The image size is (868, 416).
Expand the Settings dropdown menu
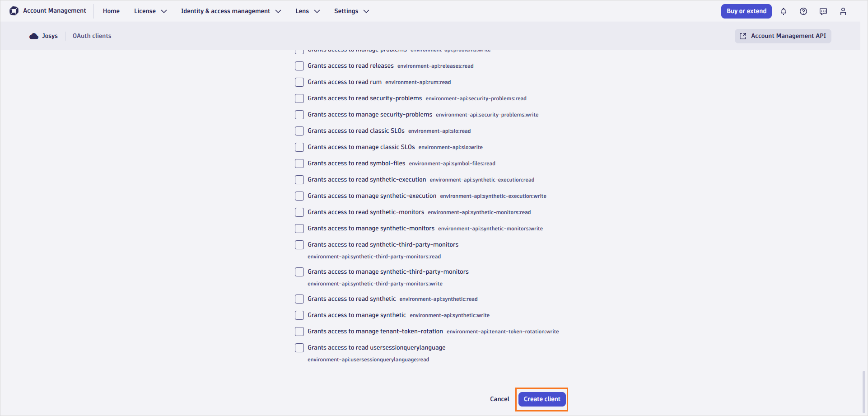(352, 11)
